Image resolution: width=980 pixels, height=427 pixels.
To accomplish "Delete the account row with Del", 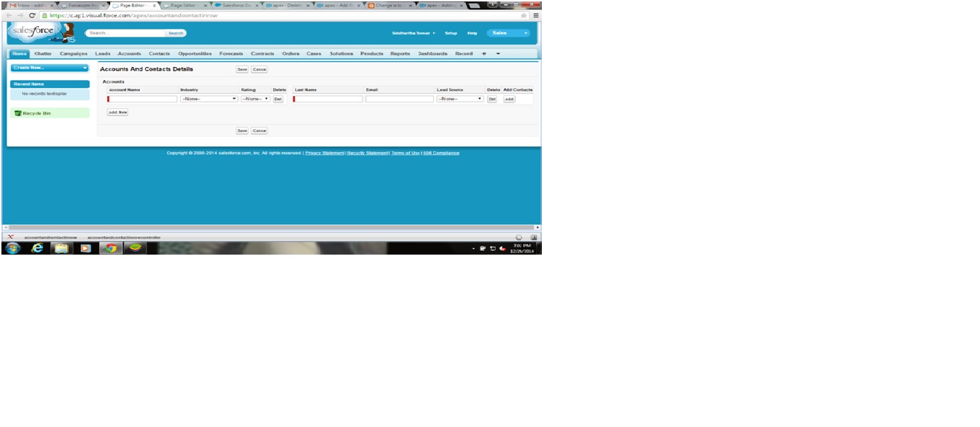I will 278,99.
